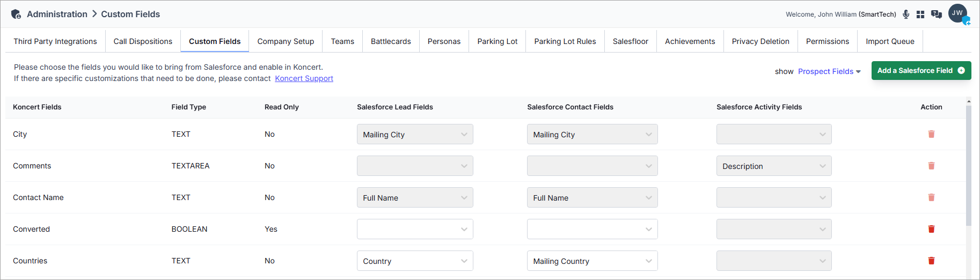
Task: Click the Administration shield icon
Action: point(16,14)
